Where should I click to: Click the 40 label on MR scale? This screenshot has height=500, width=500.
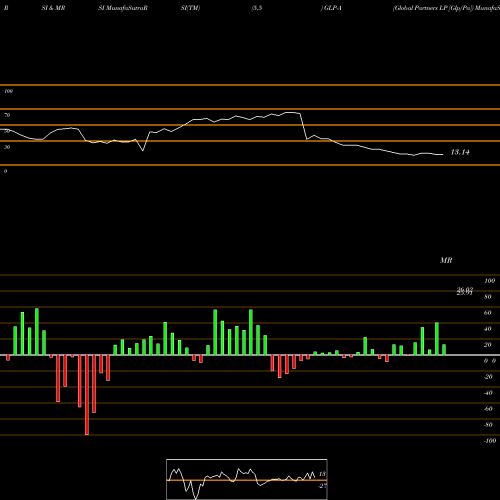click(488, 329)
